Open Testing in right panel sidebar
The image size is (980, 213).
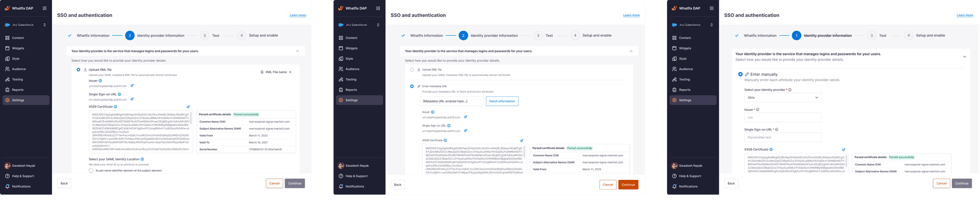[x=693, y=79]
